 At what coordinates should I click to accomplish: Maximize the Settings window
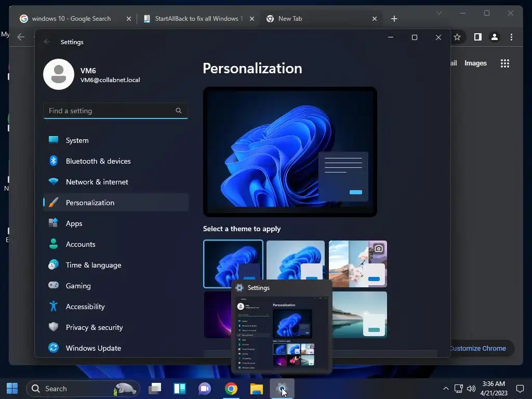[x=414, y=37]
